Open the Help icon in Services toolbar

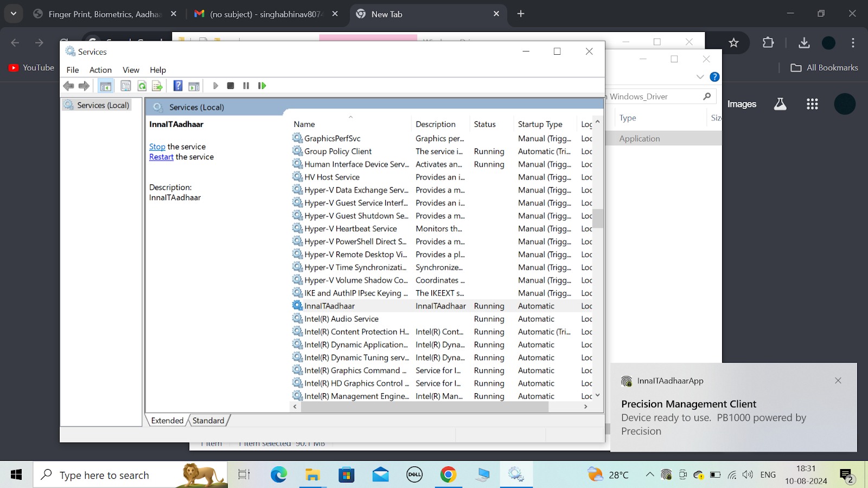178,86
